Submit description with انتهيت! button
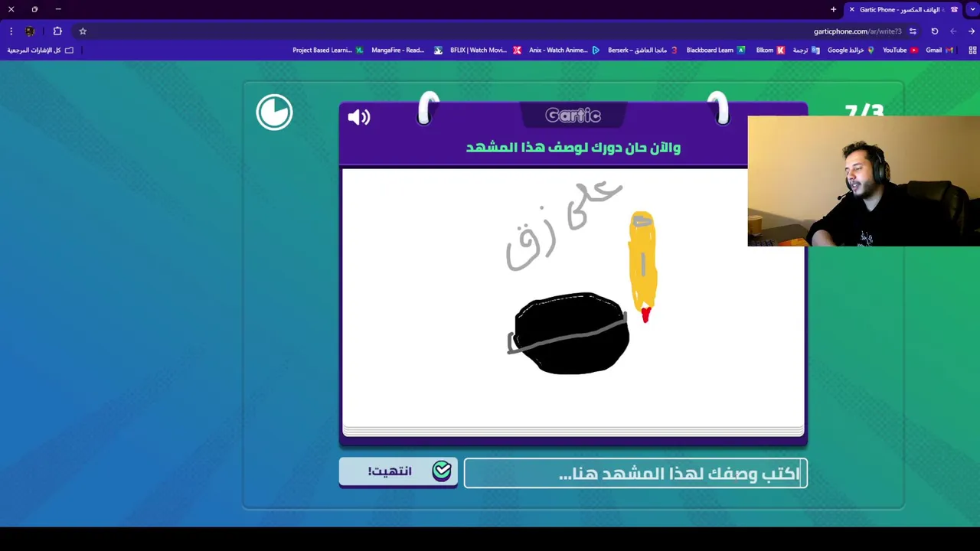This screenshot has width=980, height=551. click(398, 471)
